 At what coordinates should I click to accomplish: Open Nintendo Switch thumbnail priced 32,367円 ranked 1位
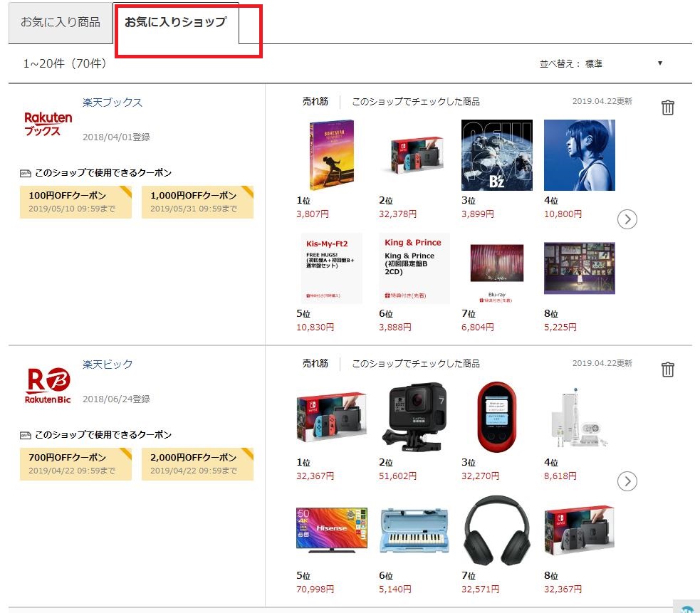point(332,417)
